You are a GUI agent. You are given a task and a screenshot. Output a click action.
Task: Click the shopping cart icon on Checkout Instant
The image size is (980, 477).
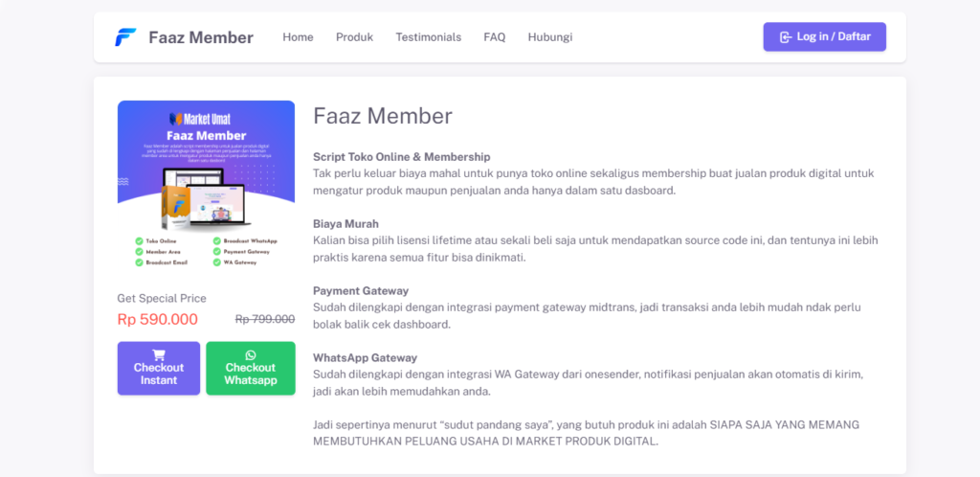[159, 354]
